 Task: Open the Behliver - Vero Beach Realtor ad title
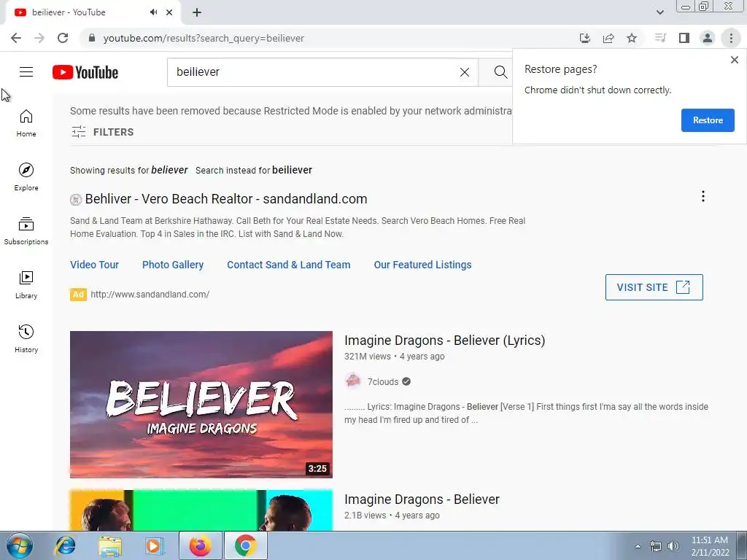226,198
